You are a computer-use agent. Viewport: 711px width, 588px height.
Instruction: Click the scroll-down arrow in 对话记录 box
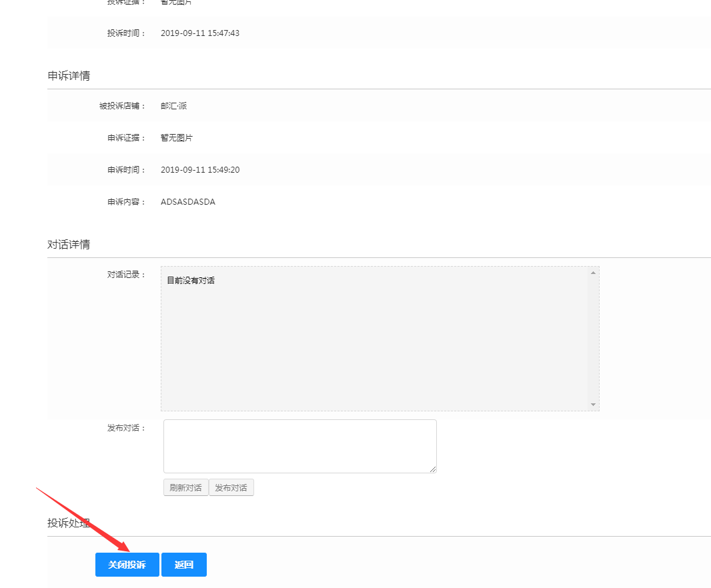593,405
